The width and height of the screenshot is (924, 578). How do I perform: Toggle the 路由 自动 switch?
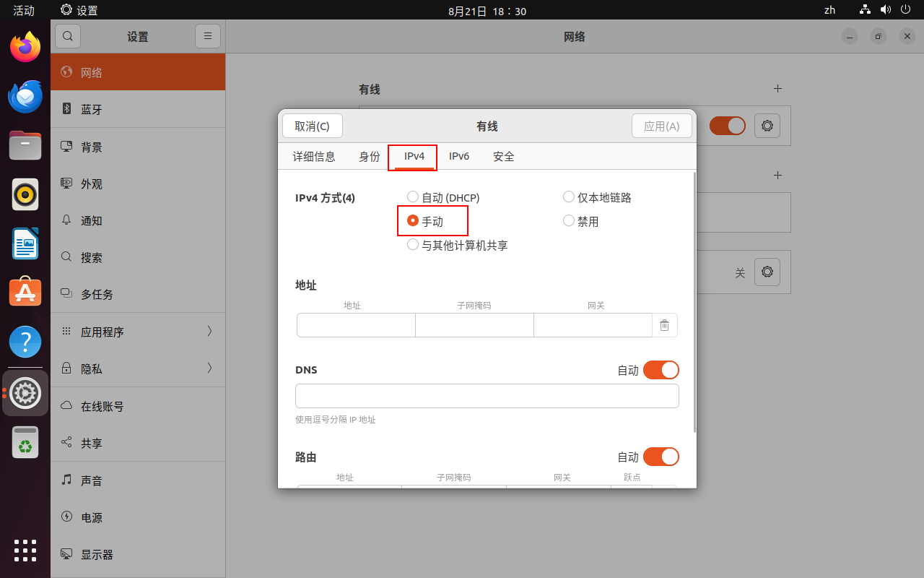(x=661, y=457)
